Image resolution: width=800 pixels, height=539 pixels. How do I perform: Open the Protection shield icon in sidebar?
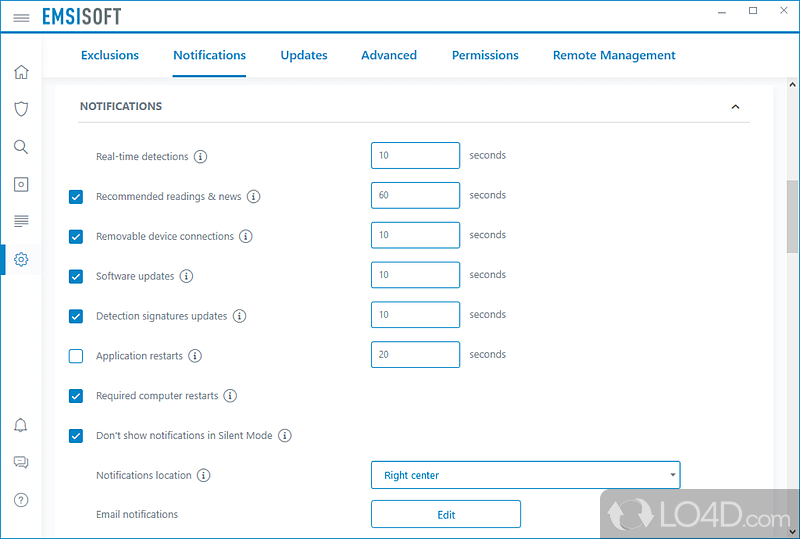(21, 109)
